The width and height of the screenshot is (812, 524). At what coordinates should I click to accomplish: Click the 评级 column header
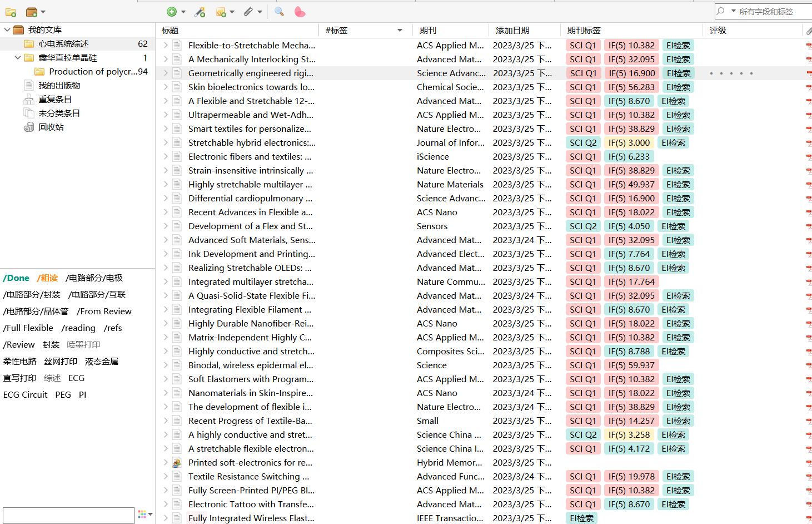[x=718, y=31]
